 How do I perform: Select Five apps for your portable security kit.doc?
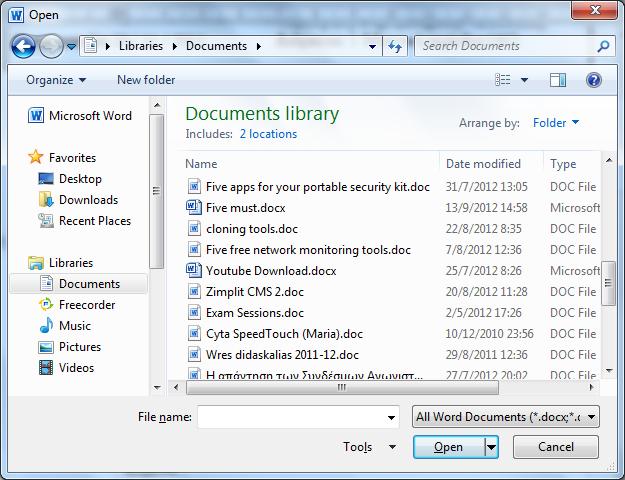point(318,187)
